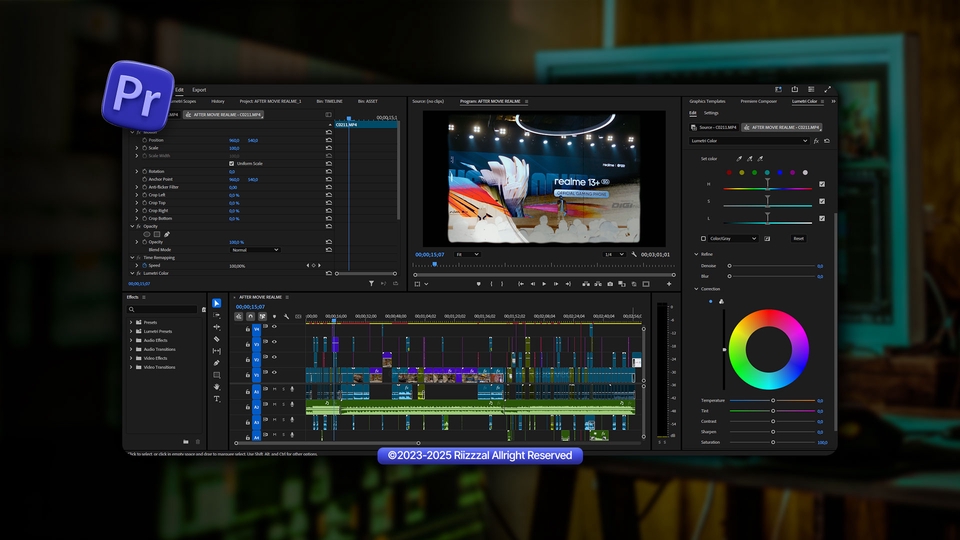Select the Track Select Forward tool
Image resolution: width=960 pixels, height=540 pixels.
point(216,315)
